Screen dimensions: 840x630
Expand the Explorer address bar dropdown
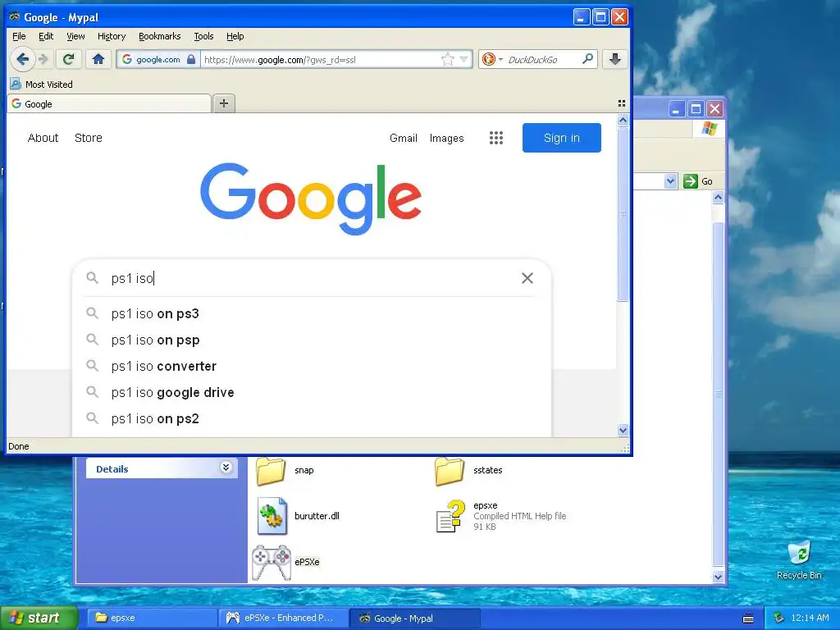[x=670, y=181]
